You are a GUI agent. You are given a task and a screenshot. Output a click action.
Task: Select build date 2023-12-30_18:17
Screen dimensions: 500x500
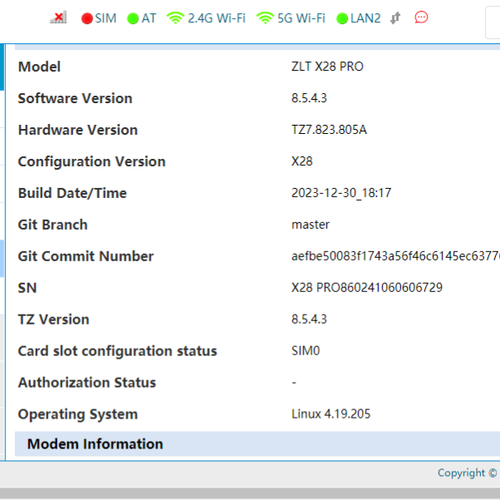click(x=341, y=193)
